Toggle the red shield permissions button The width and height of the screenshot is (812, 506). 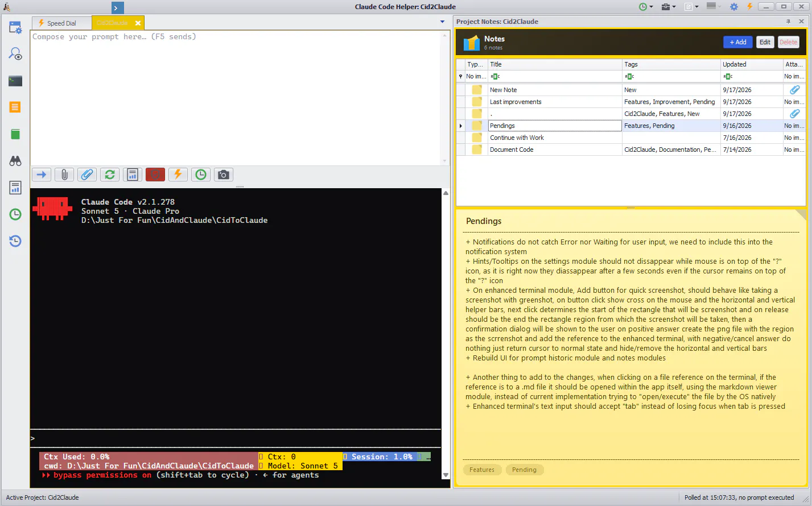click(155, 175)
